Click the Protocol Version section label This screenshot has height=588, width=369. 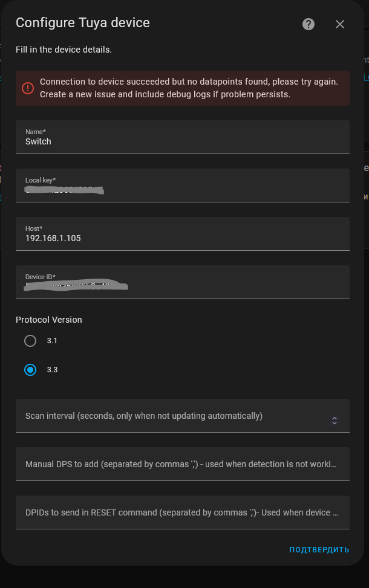coord(48,320)
